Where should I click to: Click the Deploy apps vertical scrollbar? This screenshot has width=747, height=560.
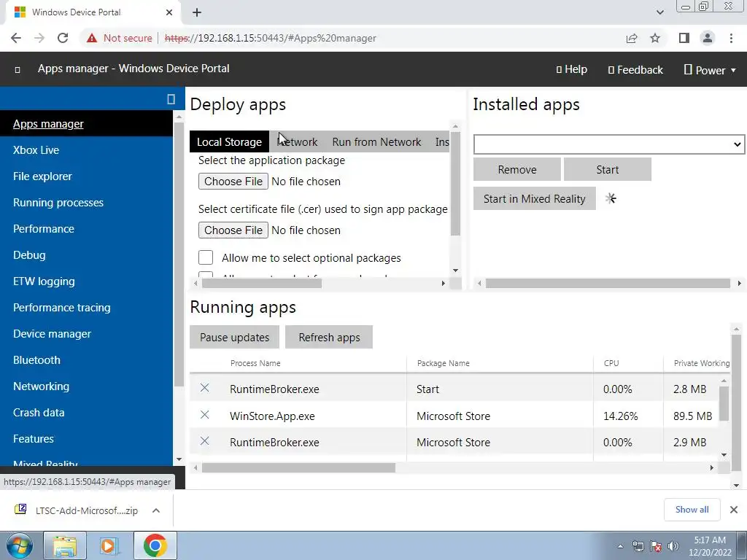tap(455, 183)
